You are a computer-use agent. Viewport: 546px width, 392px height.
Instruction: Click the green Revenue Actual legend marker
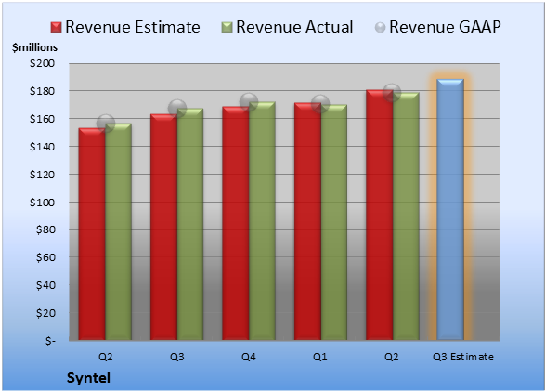click(x=227, y=27)
